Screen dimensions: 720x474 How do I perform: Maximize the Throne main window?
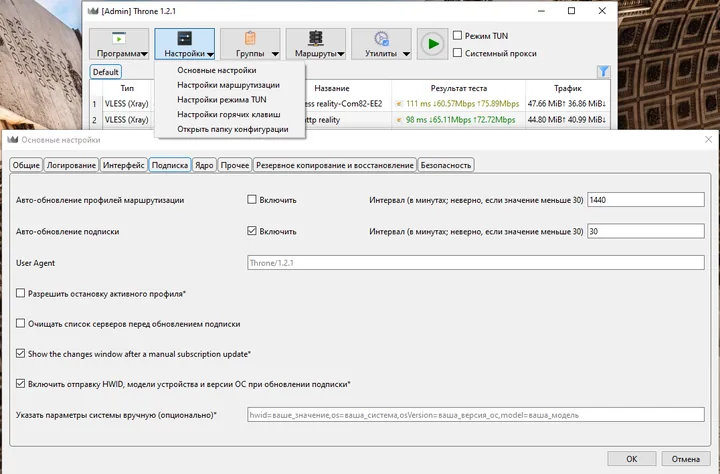[x=571, y=11]
